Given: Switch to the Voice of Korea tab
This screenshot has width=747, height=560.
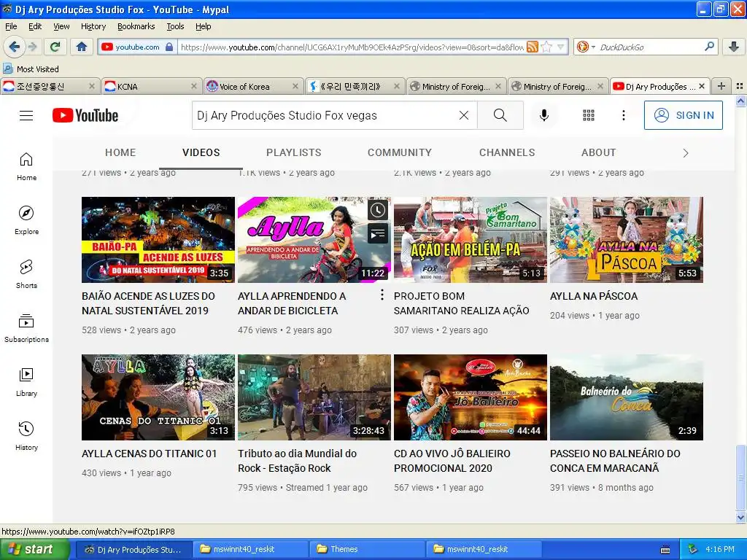Looking at the screenshot, I should 252,86.
